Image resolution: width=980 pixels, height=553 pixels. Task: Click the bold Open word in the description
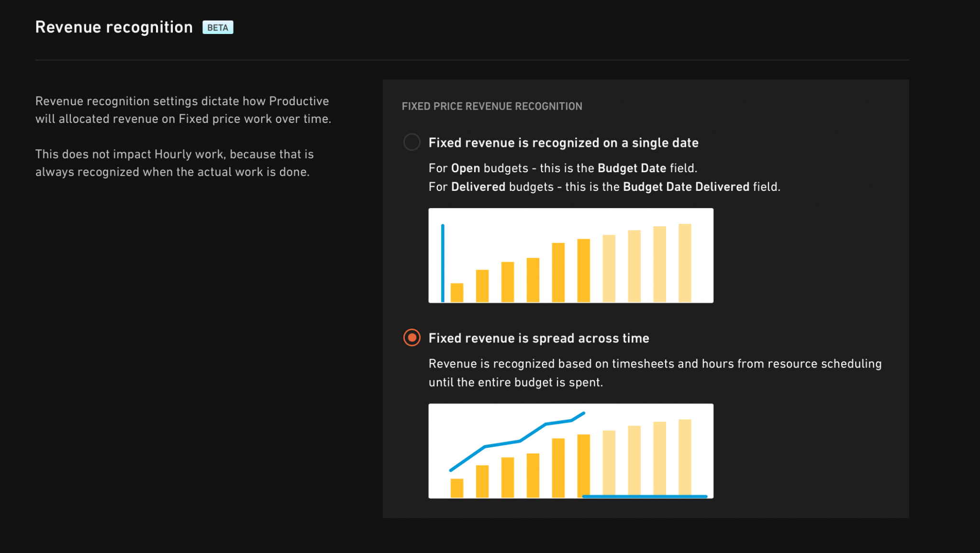(466, 168)
